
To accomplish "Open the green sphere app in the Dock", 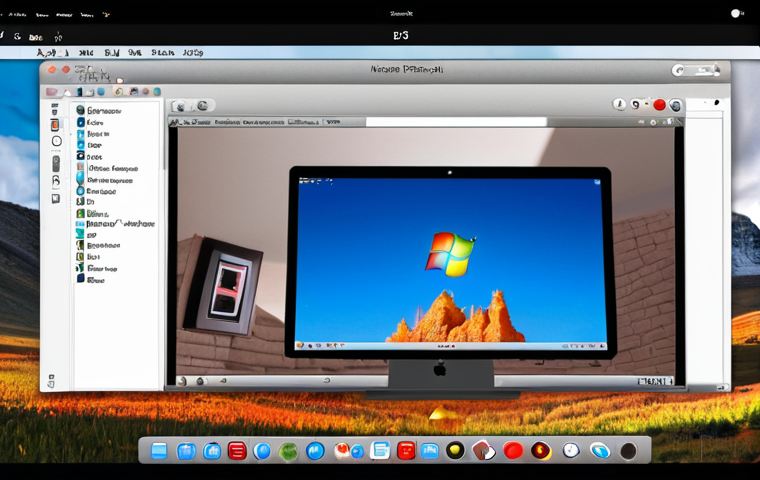I will (x=288, y=451).
